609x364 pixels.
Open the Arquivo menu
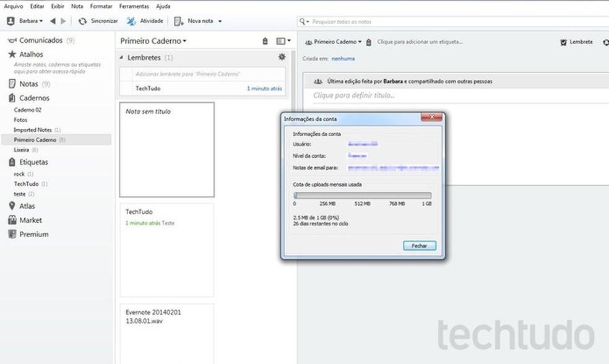click(x=13, y=6)
